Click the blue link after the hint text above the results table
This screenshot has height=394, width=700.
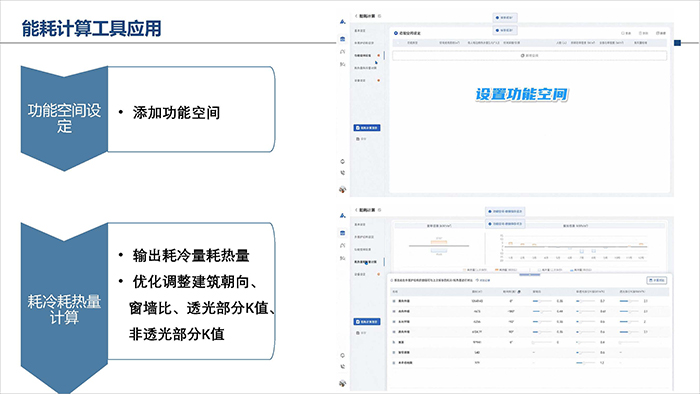click(x=483, y=280)
